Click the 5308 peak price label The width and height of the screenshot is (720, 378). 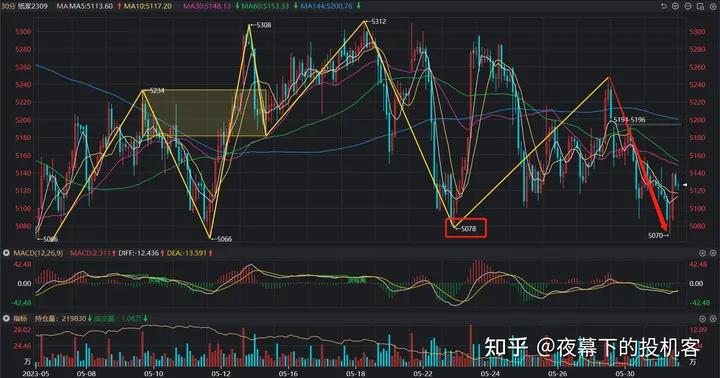263,25
